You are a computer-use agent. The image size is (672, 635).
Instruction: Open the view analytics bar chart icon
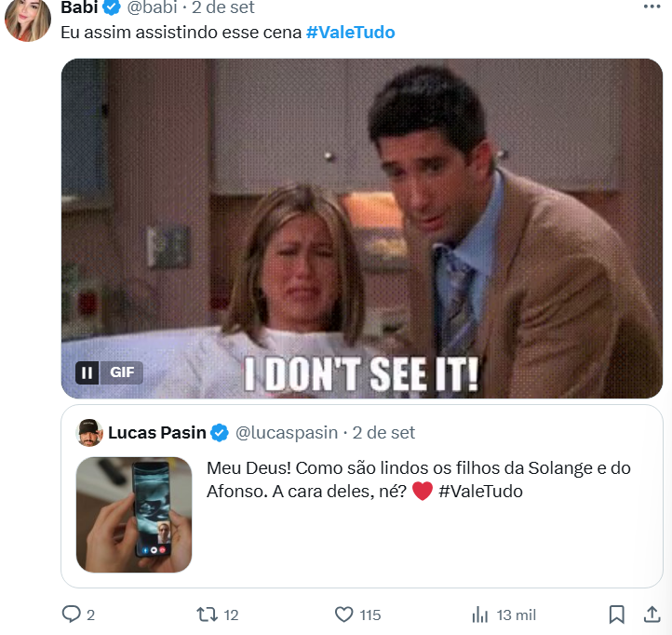(480, 615)
